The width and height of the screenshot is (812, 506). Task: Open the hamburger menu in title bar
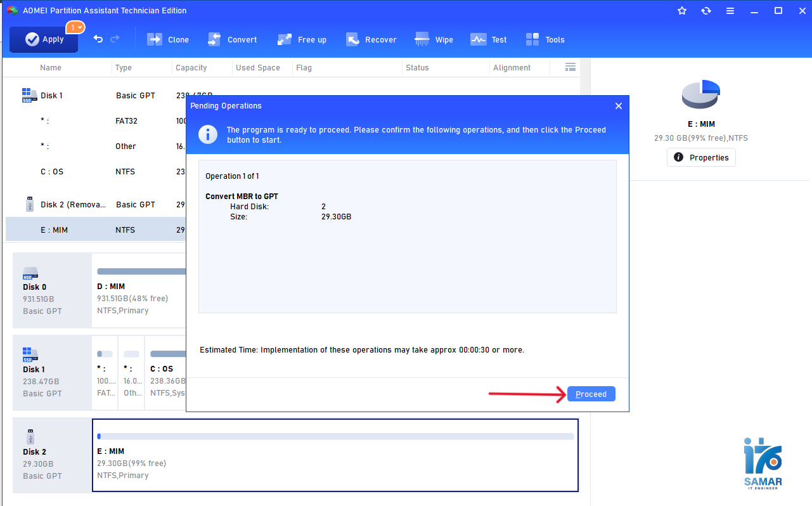(x=730, y=11)
